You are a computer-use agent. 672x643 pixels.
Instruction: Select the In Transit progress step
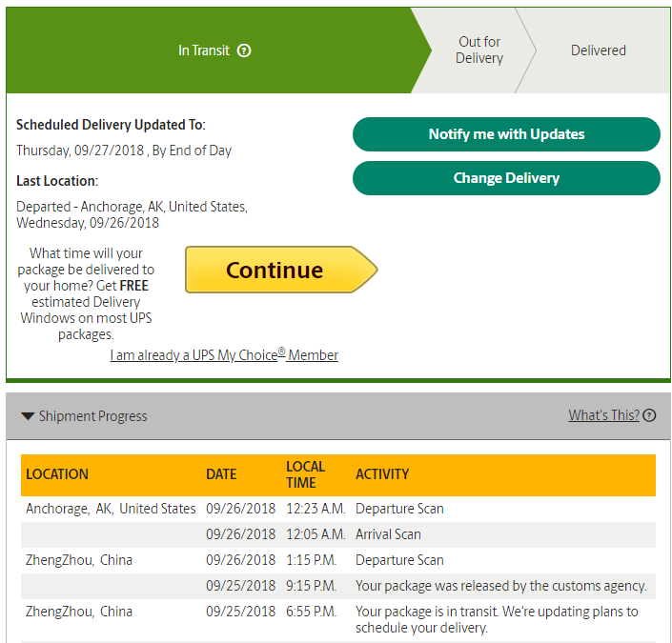(x=214, y=50)
